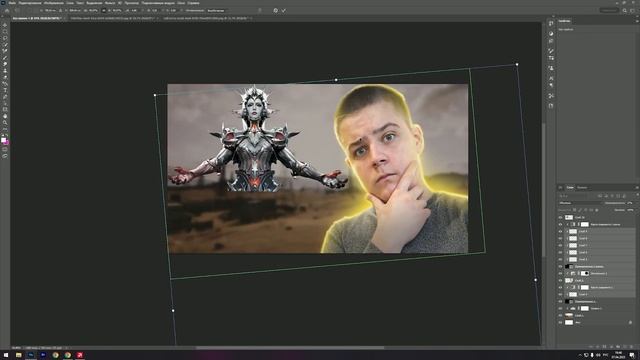Switch to the third document tab

pos(206,18)
